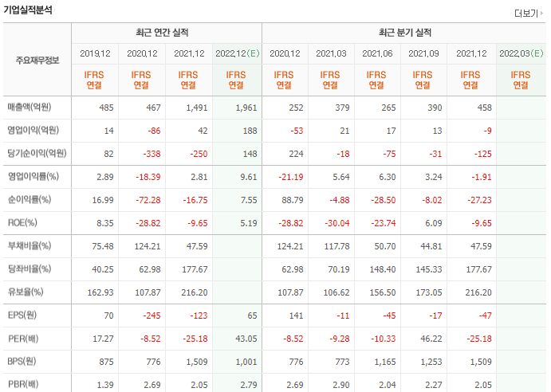Screen dimensions: 551x392
Task: Select the reserve ratio value 162.93
Action: [x=100, y=292]
